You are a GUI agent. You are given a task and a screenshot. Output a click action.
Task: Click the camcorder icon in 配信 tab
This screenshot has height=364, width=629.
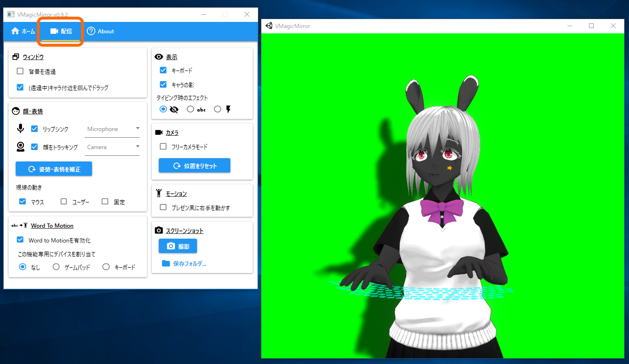(54, 31)
